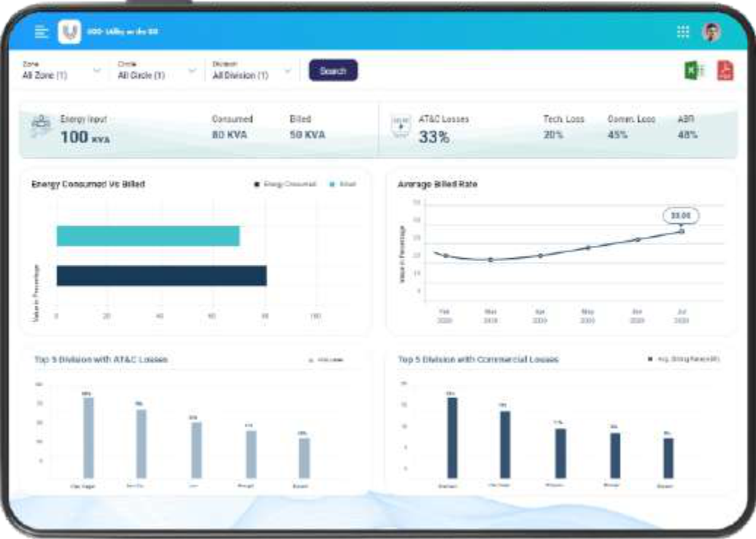Toggle Energy Consumed legend item
The image size is (756, 539).
pos(285,185)
